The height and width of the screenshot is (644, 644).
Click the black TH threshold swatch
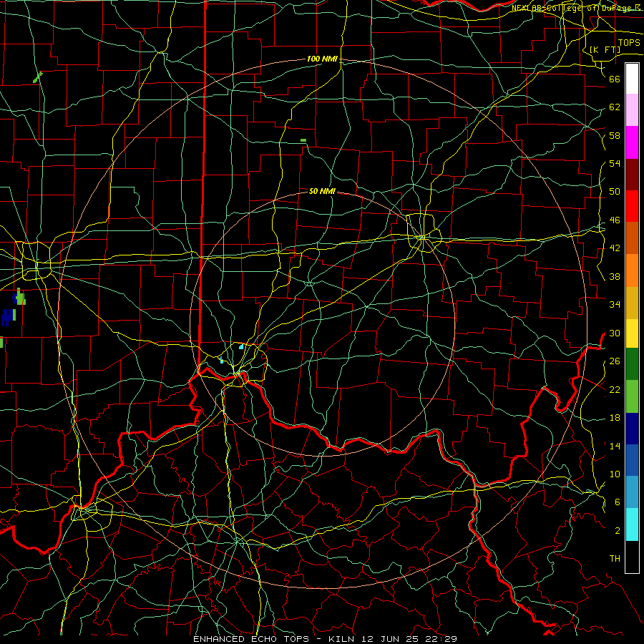point(632,557)
